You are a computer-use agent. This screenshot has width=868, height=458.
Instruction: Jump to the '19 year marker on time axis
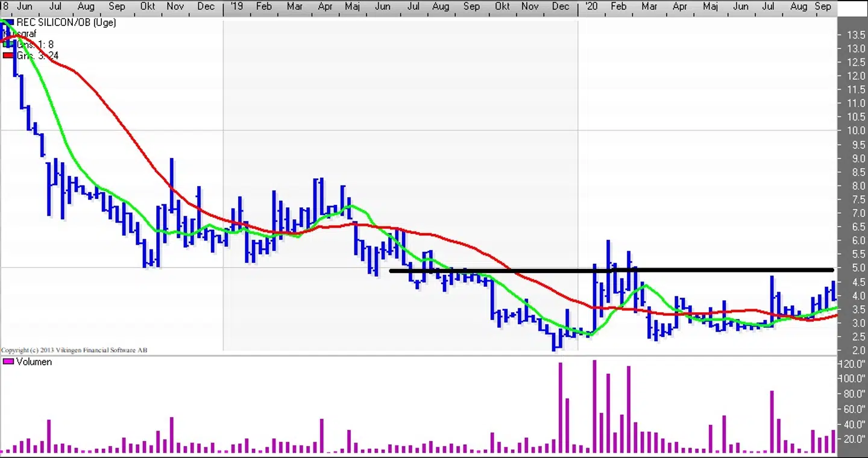tap(236, 6)
